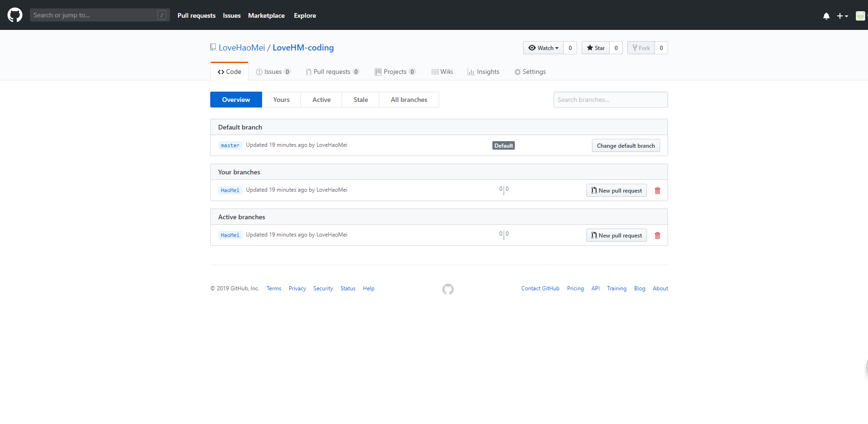Focus the Search branches field
868x424 pixels.
(x=611, y=100)
